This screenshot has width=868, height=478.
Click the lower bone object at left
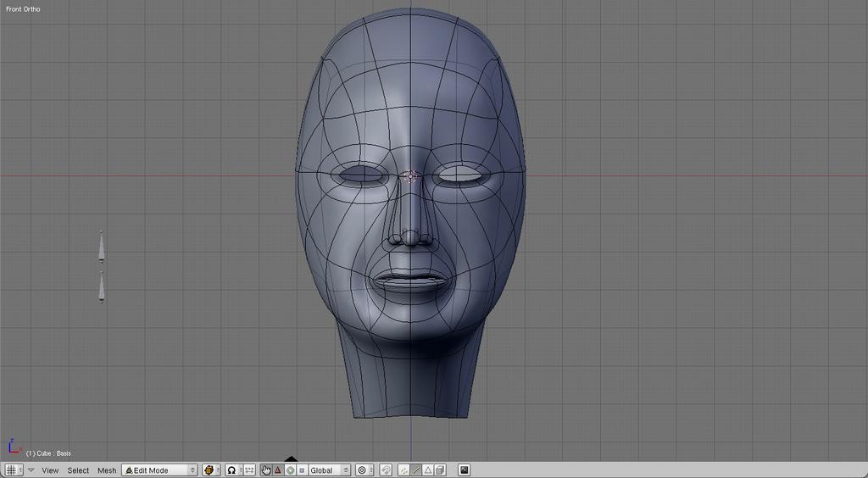[102, 287]
